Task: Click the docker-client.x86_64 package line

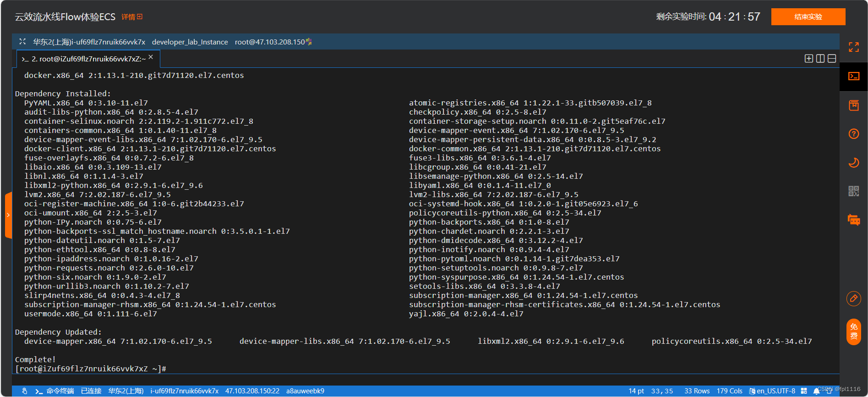Action: click(150, 149)
